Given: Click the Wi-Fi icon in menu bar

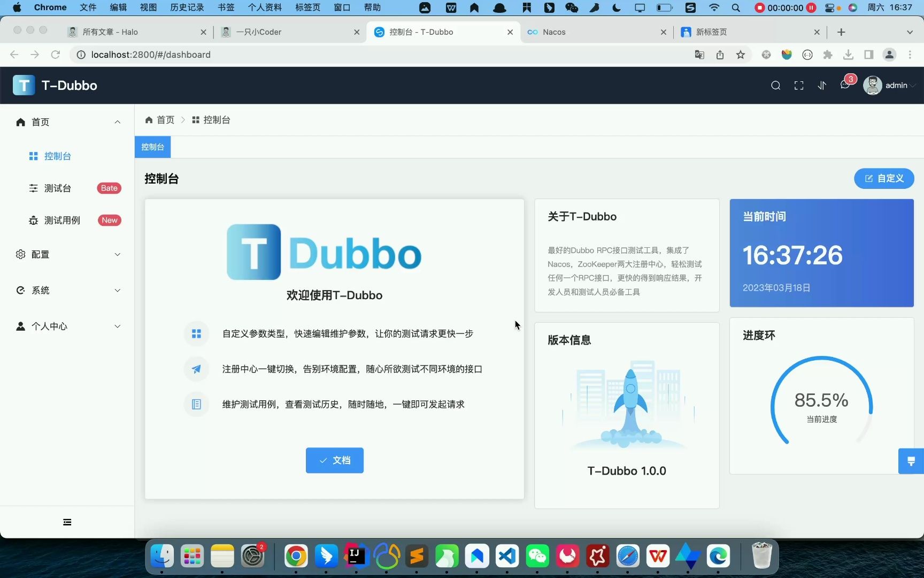Looking at the screenshot, I should [714, 7].
